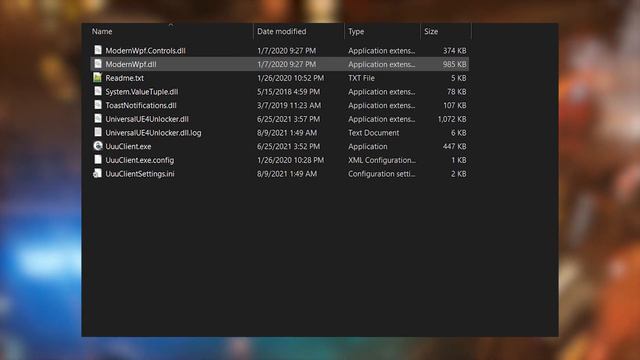Click the 447 KB size cell
Image resolution: width=640 pixels, height=360 pixels.
click(455, 147)
